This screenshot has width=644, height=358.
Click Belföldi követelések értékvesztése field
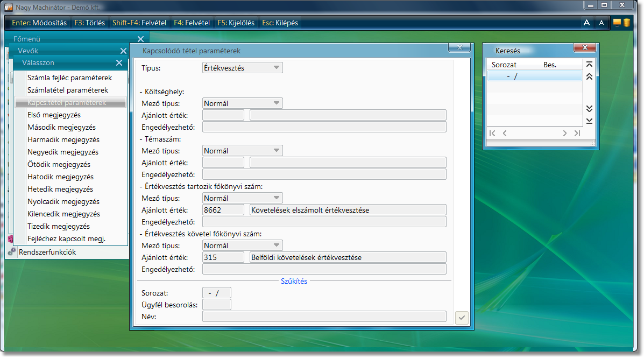(x=348, y=257)
